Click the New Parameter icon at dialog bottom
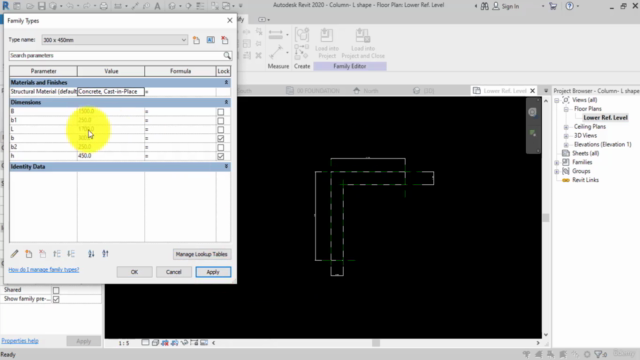This screenshot has width=640, height=360. [29, 254]
